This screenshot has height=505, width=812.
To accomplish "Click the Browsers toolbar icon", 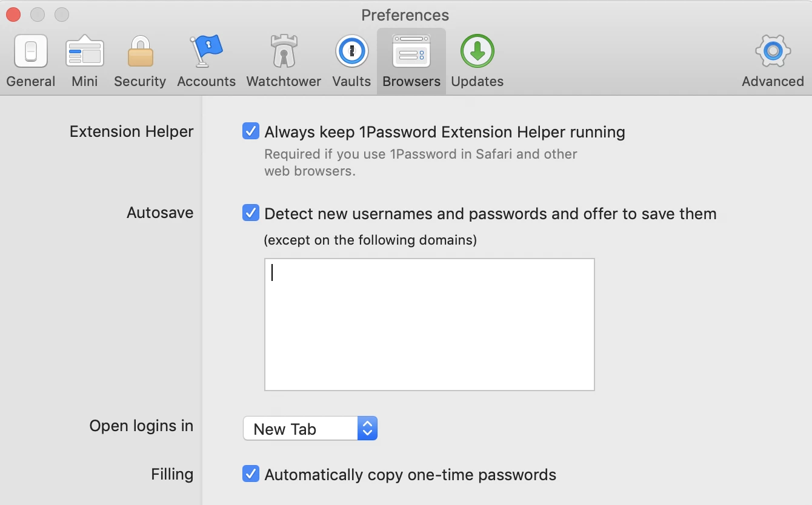I will tap(411, 51).
